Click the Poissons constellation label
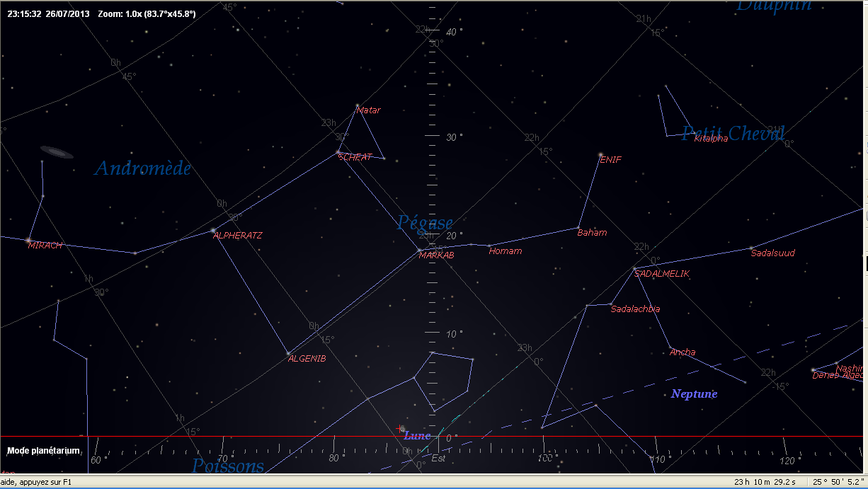Image resolution: width=868 pixels, height=489 pixels. (227, 466)
